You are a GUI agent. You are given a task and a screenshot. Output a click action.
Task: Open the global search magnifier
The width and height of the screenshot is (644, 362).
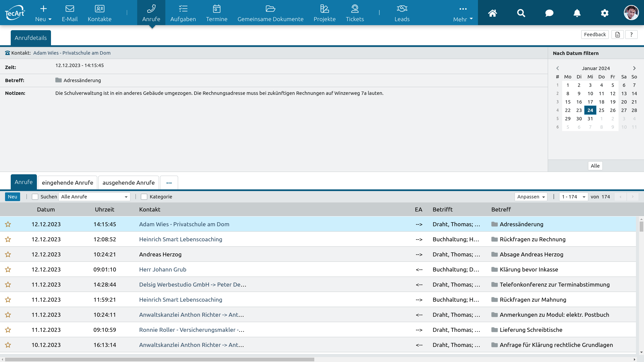coord(521,13)
